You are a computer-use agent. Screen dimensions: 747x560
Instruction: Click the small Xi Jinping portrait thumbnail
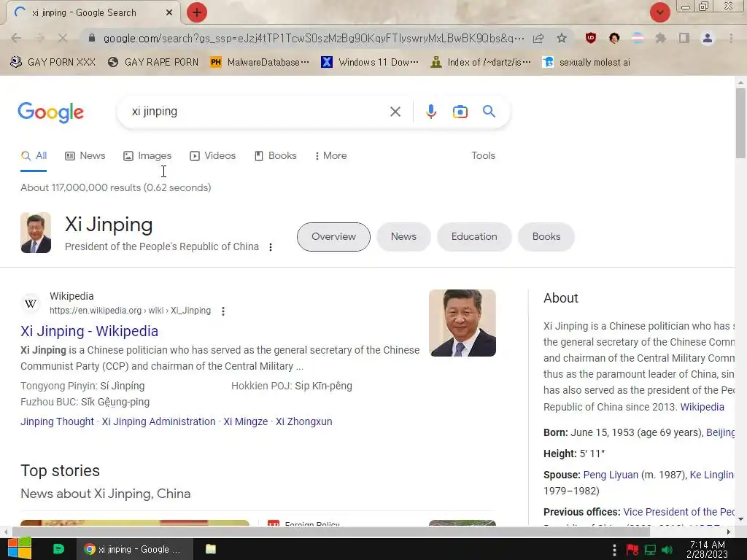[x=36, y=233]
